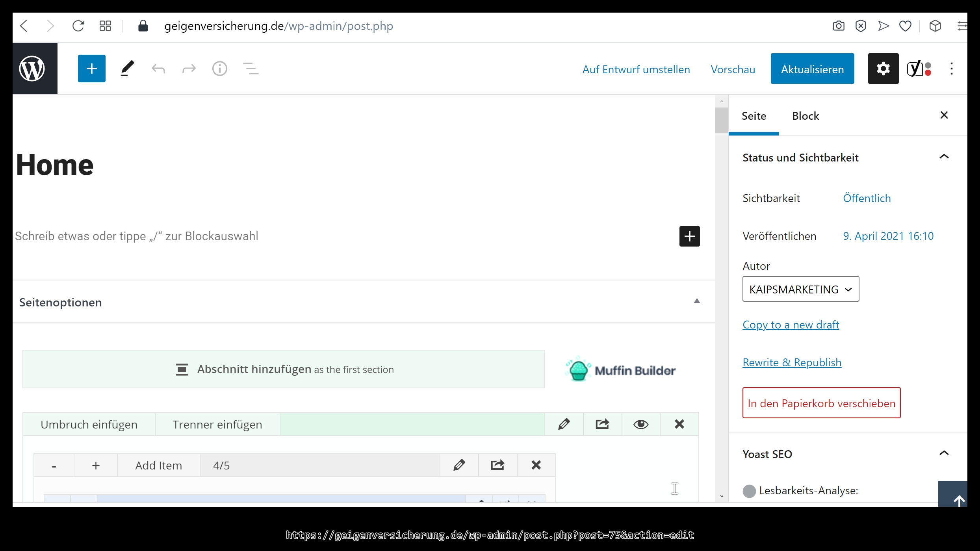The image size is (980, 551).
Task: Click the lock site-info icon
Action: click(143, 26)
